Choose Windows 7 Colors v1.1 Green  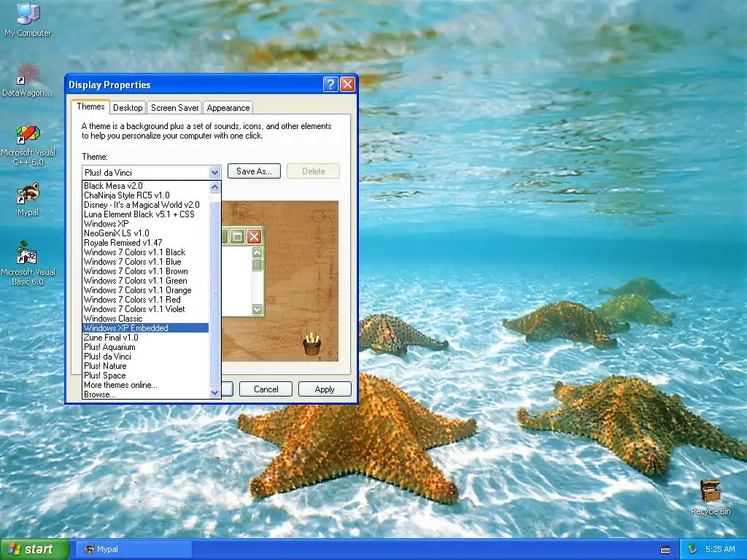coord(146,281)
